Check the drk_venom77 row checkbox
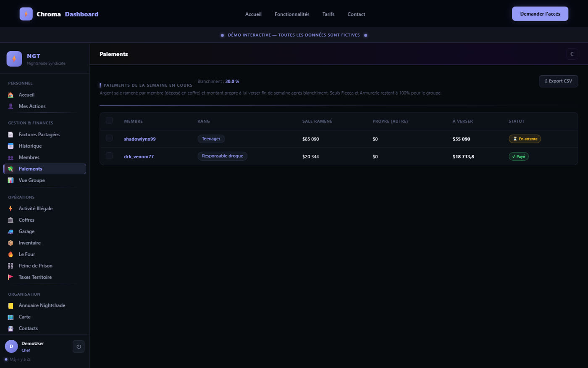The width and height of the screenshot is (588, 368). (x=109, y=156)
